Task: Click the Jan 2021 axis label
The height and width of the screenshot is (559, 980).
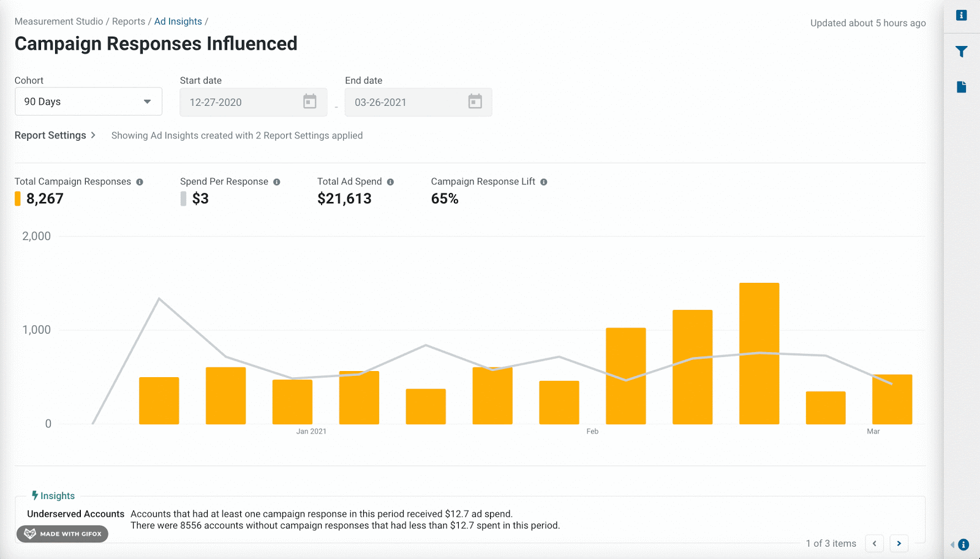Action: (x=311, y=431)
